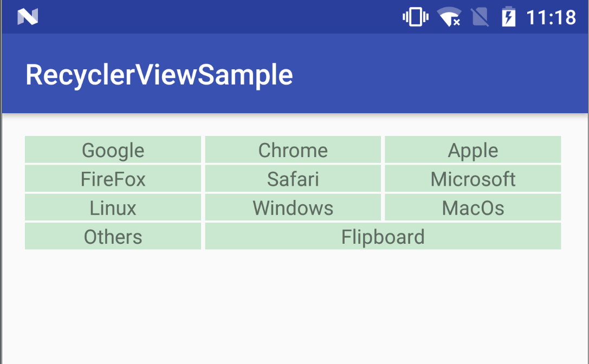This screenshot has width=589, height=364.
Task: Select the FireFox item
Action: (x=113, y=179)
